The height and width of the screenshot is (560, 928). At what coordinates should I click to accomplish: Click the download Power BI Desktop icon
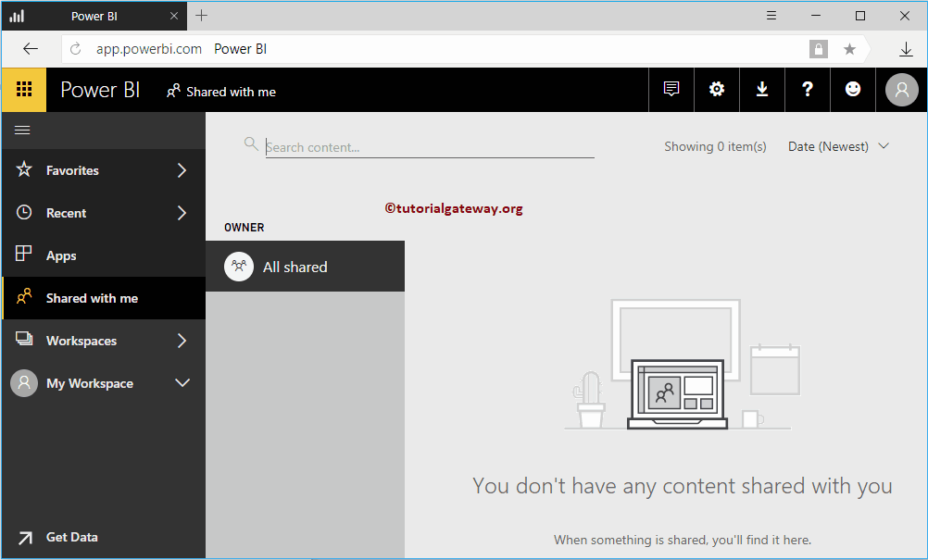tap(761, 89)
